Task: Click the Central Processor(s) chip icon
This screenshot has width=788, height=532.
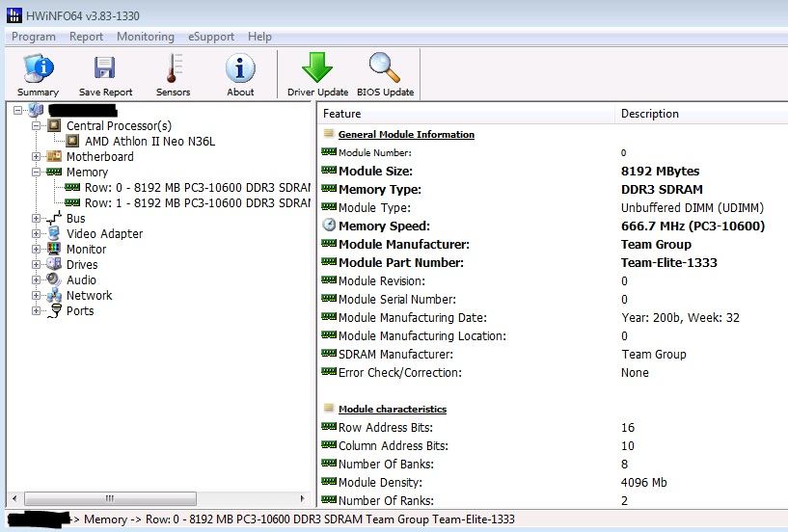Action: [54, 125]
